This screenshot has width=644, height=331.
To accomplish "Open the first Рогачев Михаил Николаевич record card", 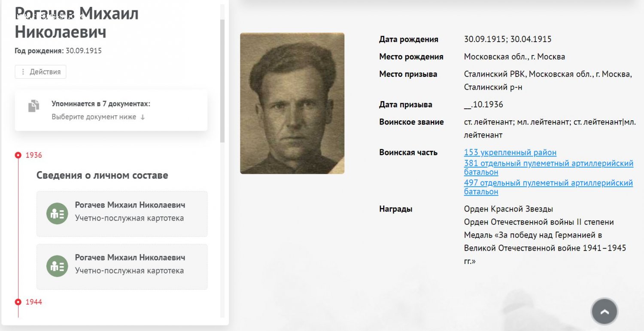I will pyautogui.click(x=122, y=214).
